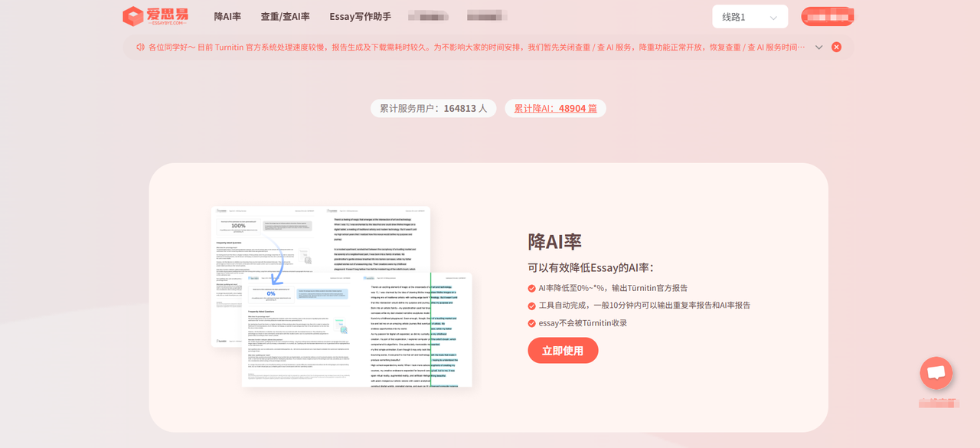Click the 100% AI report thumbnail
This screenshot has width=980, height=448.
pos(321,239)
